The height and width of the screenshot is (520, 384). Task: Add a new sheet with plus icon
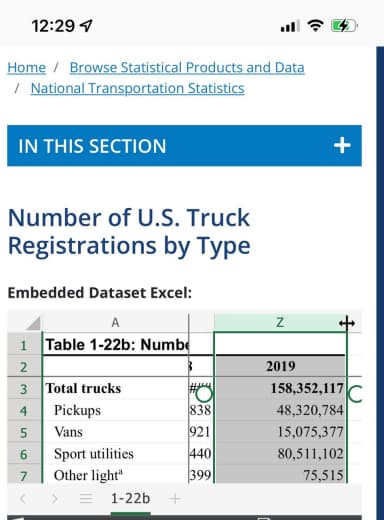tap(174, 499)
